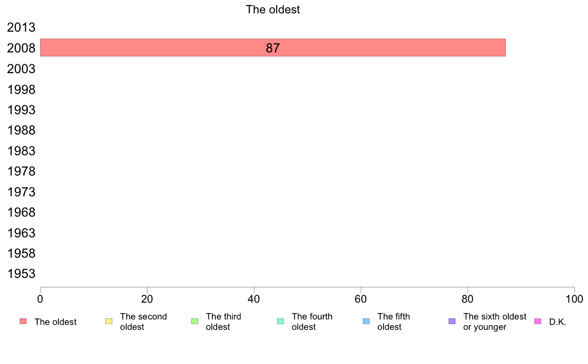Click the yellow 'The second oldest' legend swatch
This screenshot has height=364, width=588.
click(x=109, y=321)
